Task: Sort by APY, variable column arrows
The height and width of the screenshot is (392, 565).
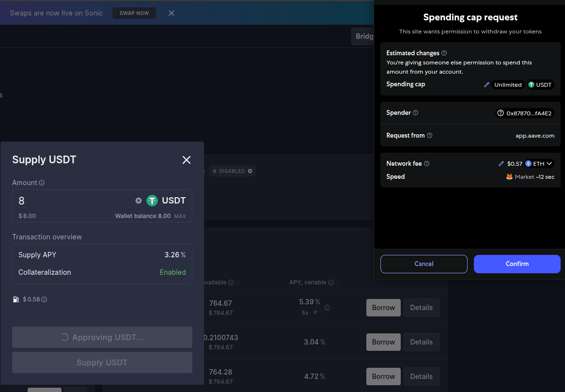Action: point(338,282)
